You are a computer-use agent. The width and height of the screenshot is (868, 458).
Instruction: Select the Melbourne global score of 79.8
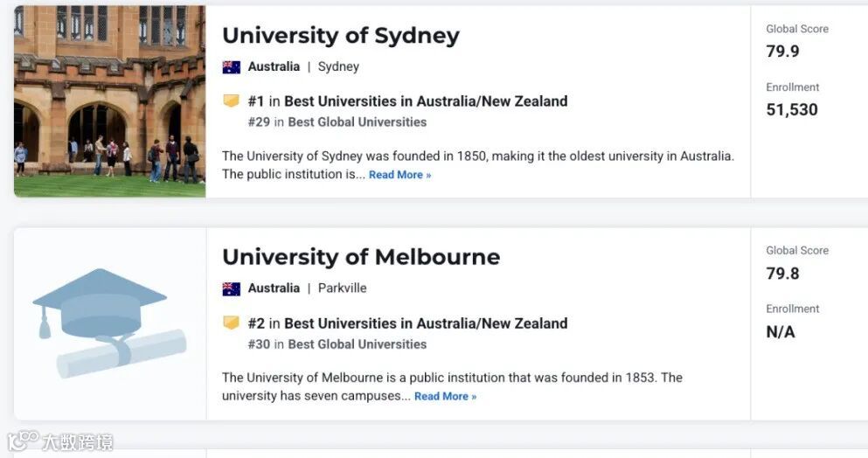782,274
